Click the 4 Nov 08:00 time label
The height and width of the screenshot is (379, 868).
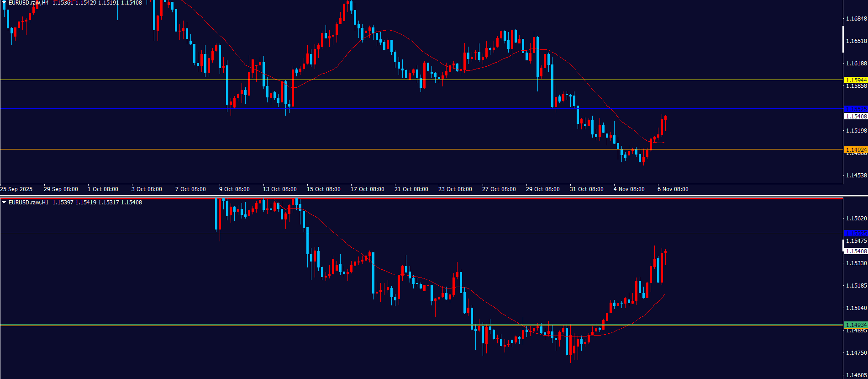629,189
